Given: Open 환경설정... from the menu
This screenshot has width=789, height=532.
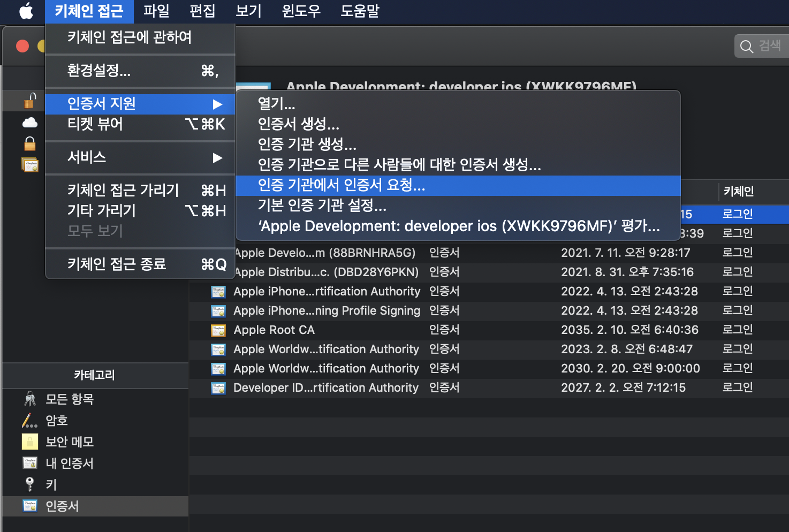Looking at the screenshot, I should (140, 70).
